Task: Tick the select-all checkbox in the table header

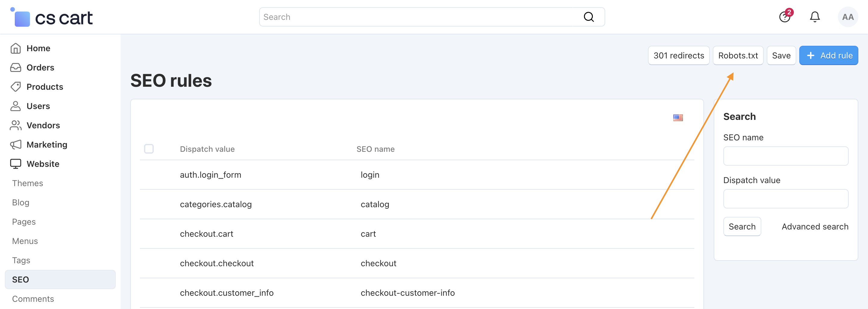Action: pos(149,149)
